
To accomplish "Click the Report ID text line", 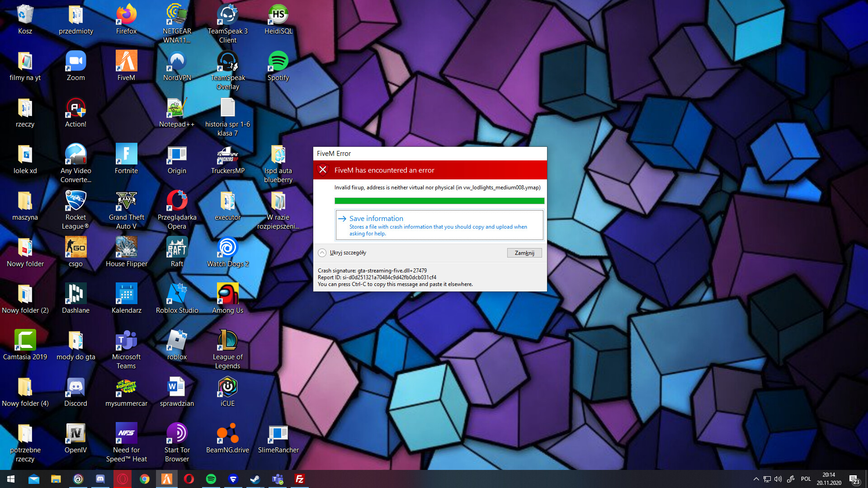I will click(x=377, y=277).
